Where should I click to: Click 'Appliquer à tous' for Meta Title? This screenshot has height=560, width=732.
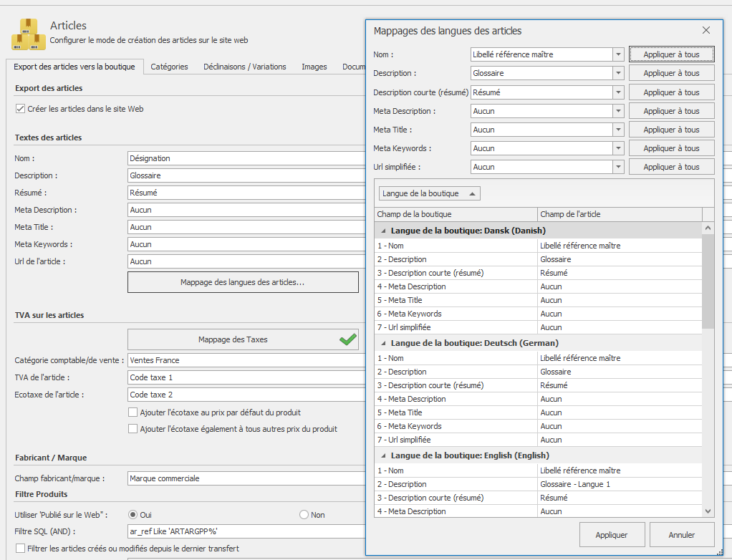pos(671,130)
